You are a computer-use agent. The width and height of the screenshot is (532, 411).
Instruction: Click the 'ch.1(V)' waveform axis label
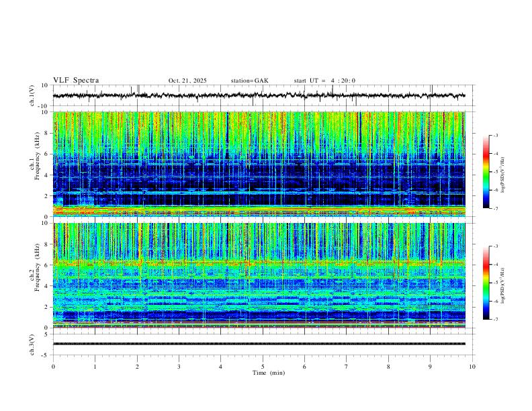click(32, 95)
